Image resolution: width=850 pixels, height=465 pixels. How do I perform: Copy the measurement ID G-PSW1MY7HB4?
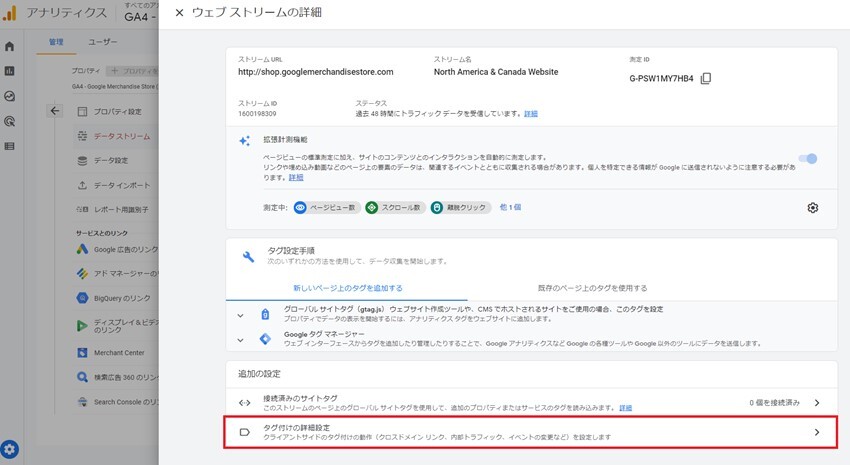click(x=706, y=79)
